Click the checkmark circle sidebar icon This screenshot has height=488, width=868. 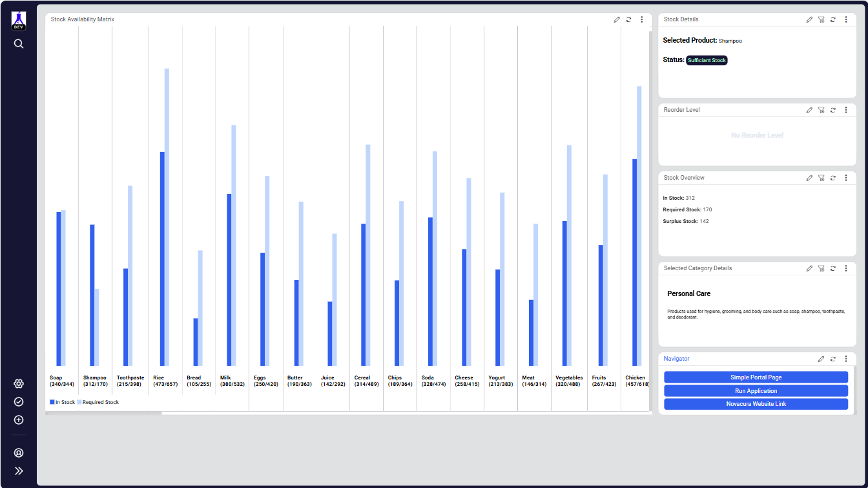(19, 402)
